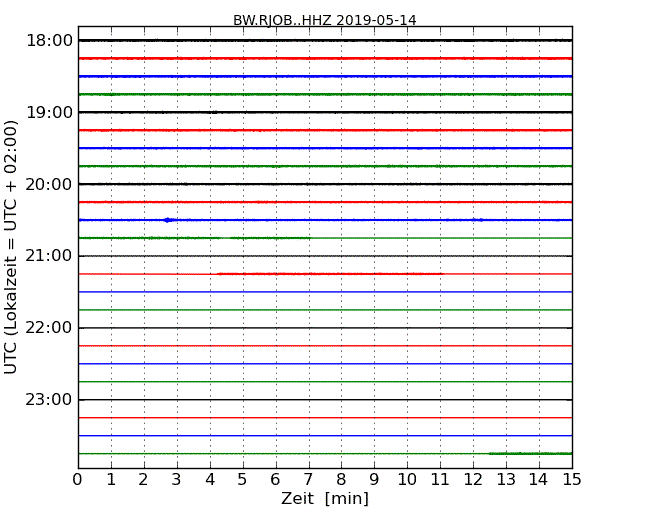Click x-axis tick label 8

[341, 480]
